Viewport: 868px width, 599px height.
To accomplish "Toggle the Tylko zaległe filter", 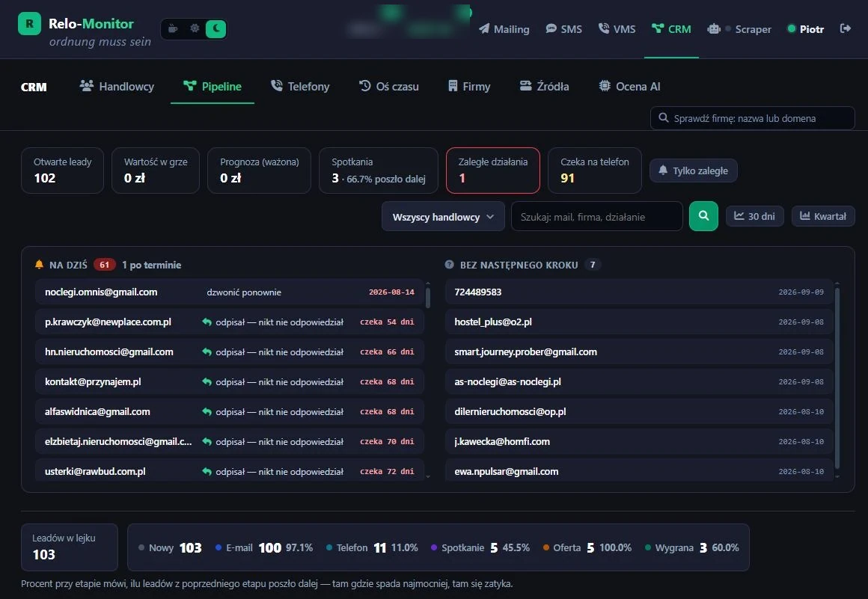I will [x=693, y=171].
